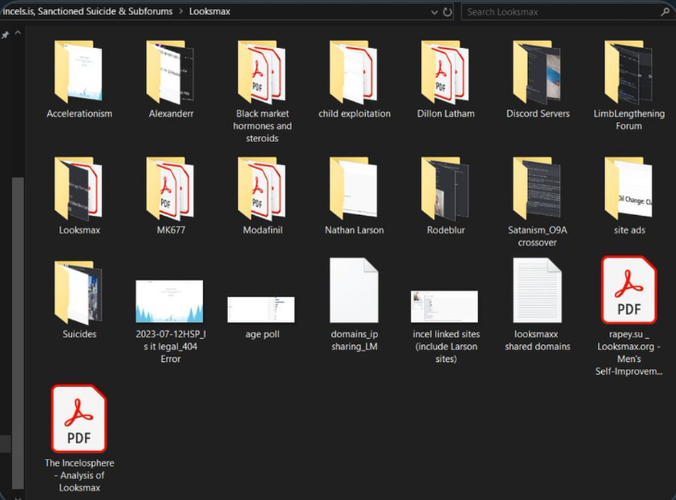Expand the address bar history dropdown

pos(431,12)
